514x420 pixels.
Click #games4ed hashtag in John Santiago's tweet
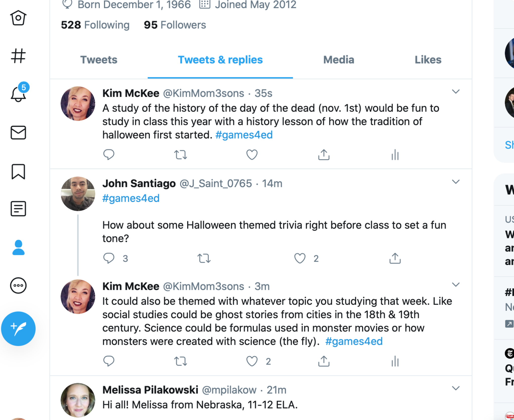[x=131, y=198]
